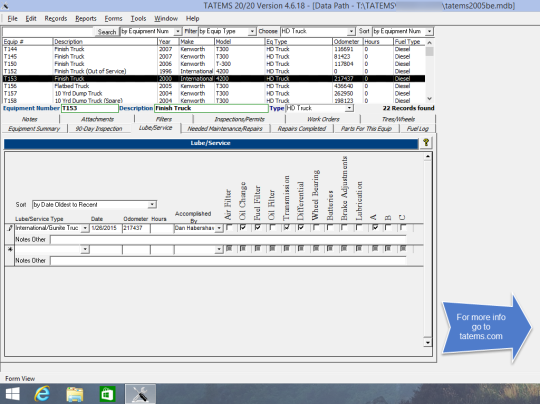The image size is (540, 404).
Task: Click the record edit pencil marker
Action: [10, 228]
